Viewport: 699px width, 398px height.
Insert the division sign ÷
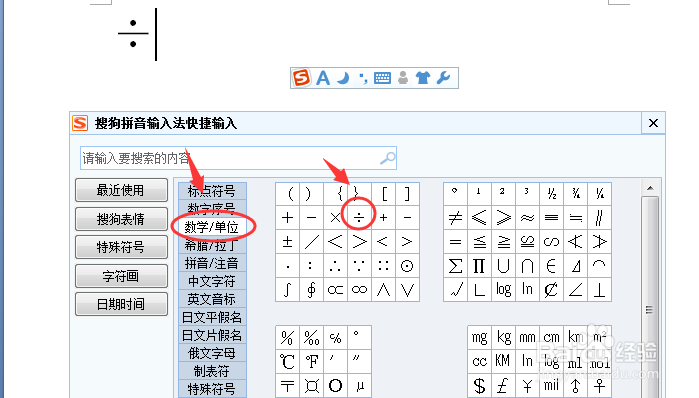tap(359, 217)
